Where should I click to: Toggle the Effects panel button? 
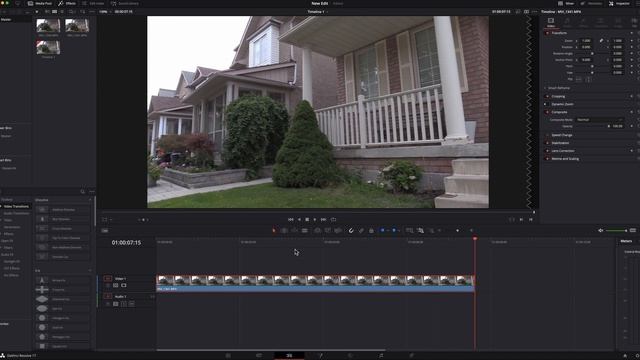point(67,3)
